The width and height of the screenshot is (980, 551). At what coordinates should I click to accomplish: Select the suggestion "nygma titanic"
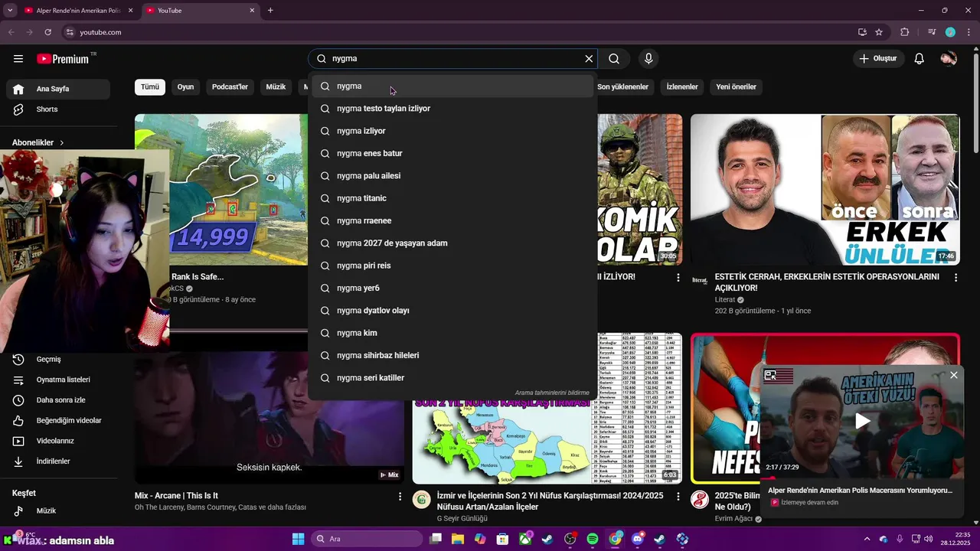click(x=452, y=198)
